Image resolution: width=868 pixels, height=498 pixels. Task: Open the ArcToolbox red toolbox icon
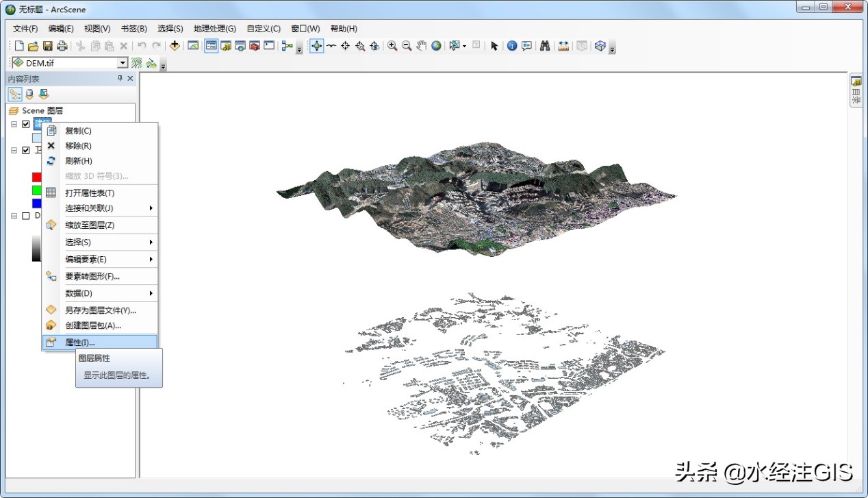point(254,46)
